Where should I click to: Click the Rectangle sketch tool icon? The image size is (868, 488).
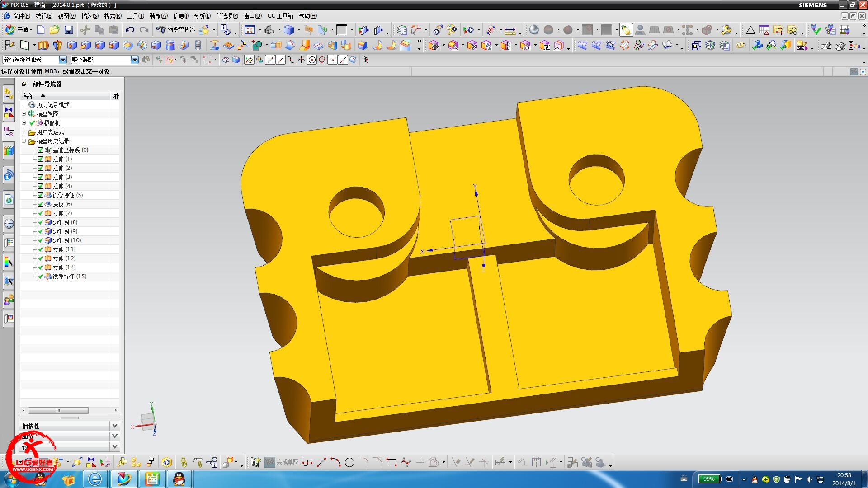392,462
